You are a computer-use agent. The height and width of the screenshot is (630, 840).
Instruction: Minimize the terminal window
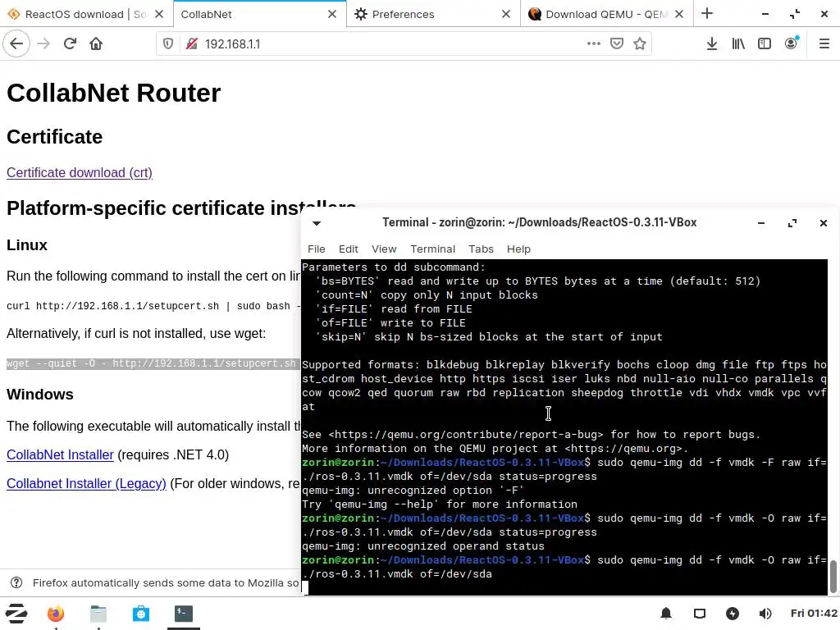(760, 223)
